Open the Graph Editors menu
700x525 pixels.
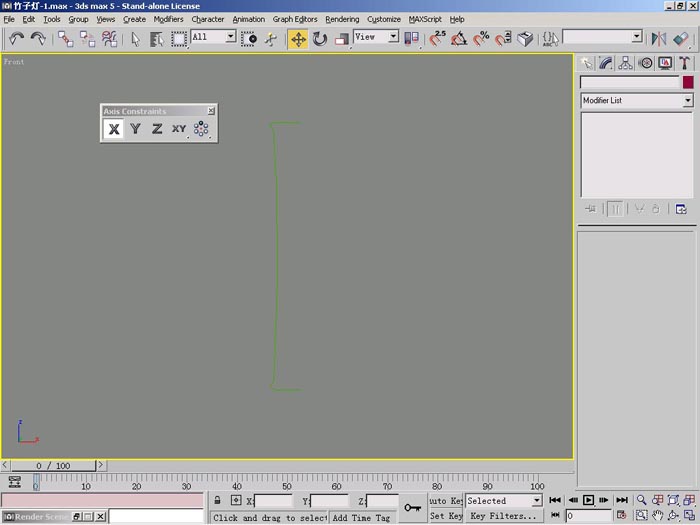(x=295, y=19)
